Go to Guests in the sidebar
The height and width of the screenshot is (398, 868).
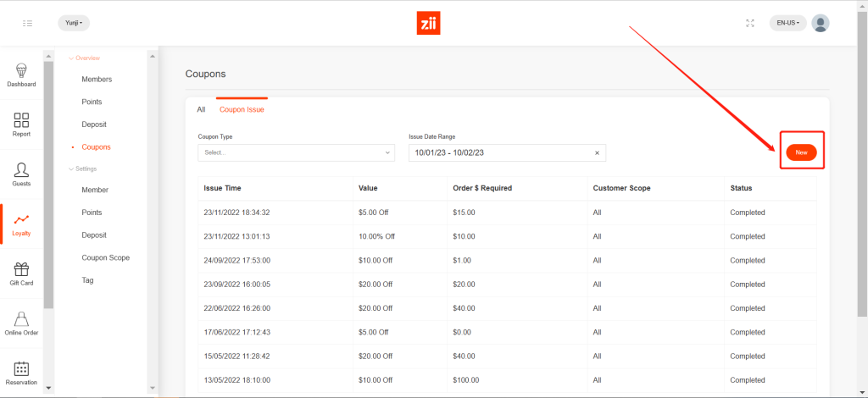click(21, 174)
